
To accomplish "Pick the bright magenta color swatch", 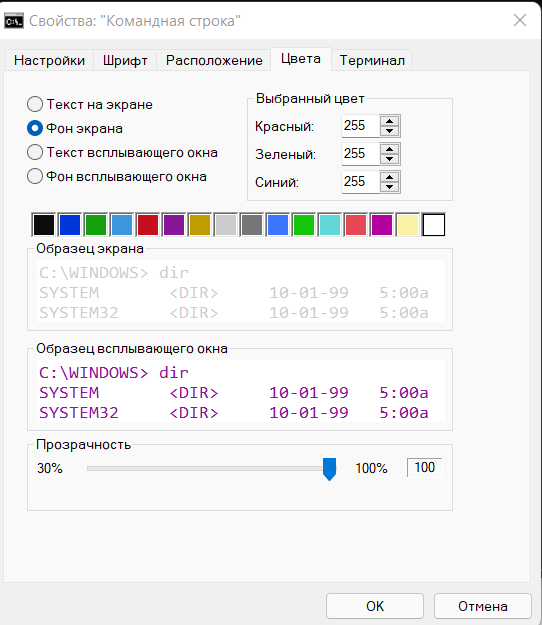I will click(x=382, y=225).
